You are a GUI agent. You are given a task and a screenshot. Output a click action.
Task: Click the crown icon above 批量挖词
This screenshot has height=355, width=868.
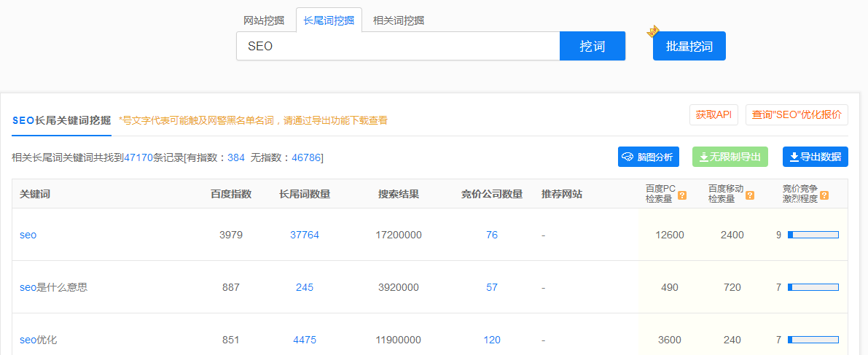(x=653, y=31)
